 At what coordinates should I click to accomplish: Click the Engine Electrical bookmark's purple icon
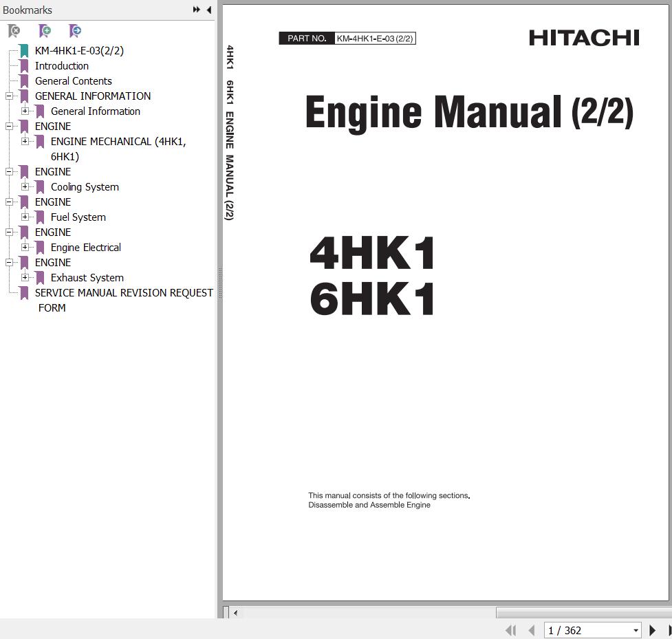tap(40, 248)
